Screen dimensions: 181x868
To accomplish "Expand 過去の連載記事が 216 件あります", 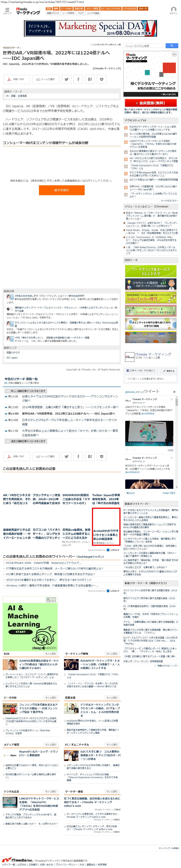I will pos(26,441).
